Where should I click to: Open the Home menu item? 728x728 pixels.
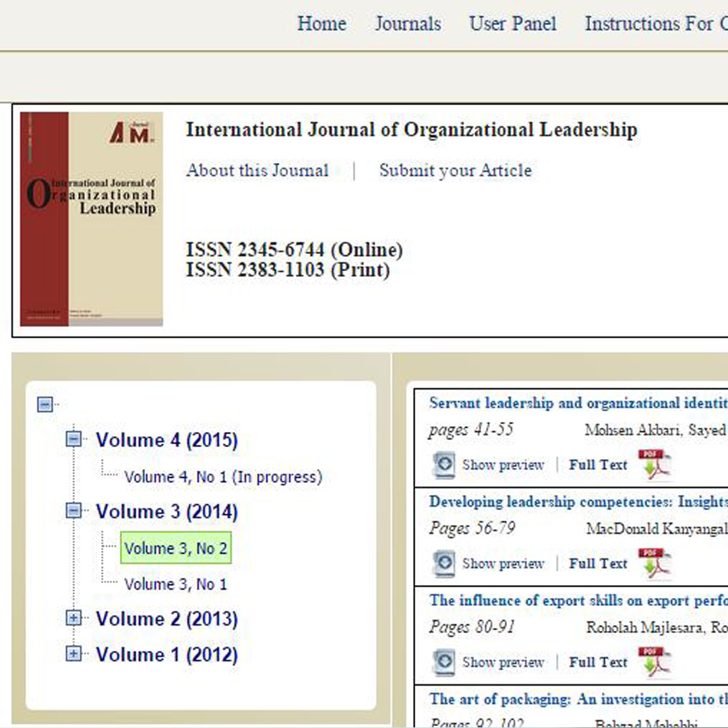[x=322, y=24]
